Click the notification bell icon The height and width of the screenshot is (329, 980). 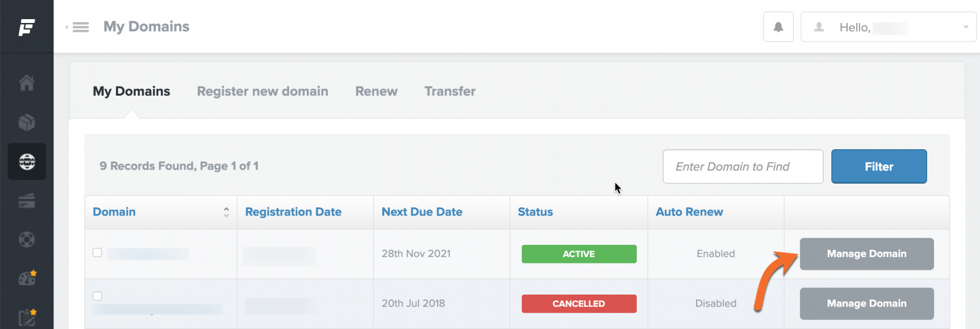click(778, 27)
